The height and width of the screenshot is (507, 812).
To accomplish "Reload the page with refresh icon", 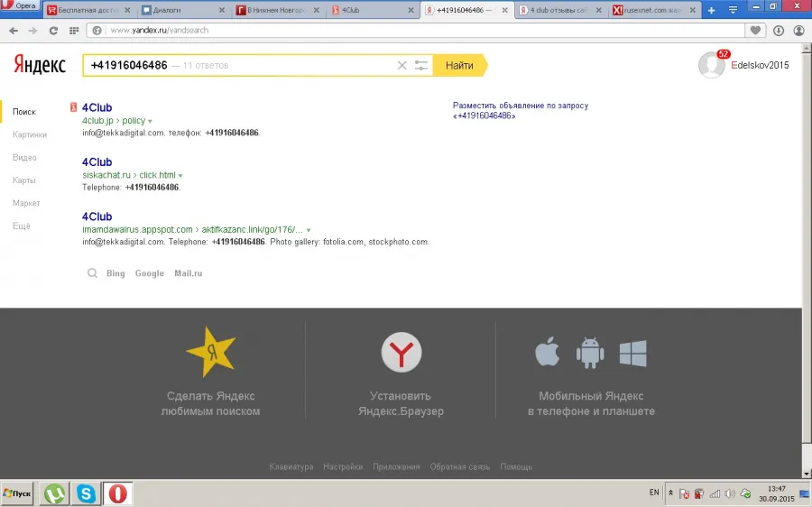I will (53, 31).
